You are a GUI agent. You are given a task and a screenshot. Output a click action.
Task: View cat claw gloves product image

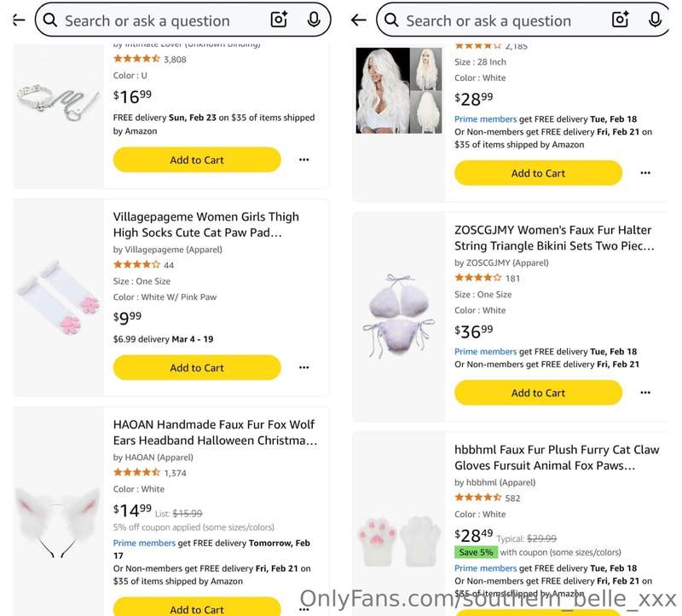click(x=399, y=541)
